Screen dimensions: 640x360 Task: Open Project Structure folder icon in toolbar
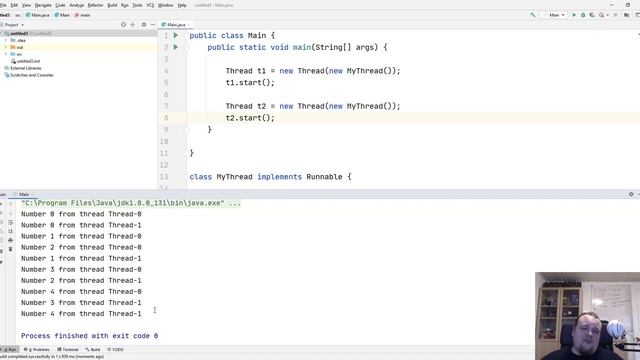[x=627, y=15]
